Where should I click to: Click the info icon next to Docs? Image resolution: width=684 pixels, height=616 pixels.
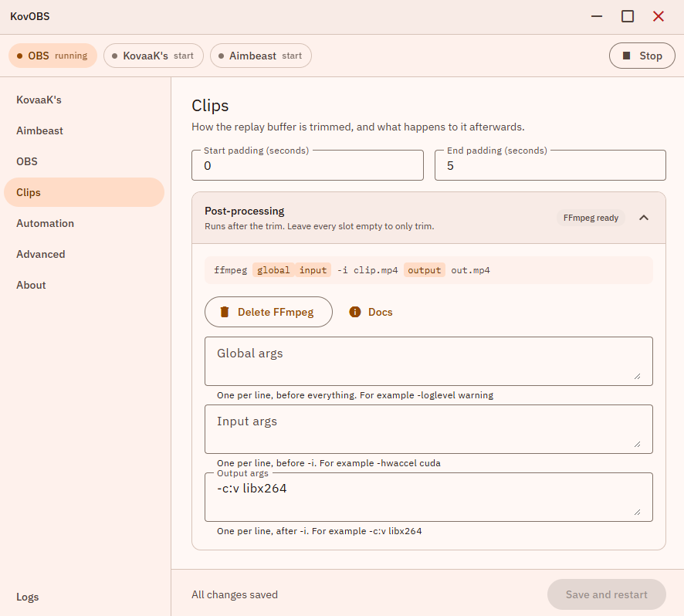(x=355, y=312)
